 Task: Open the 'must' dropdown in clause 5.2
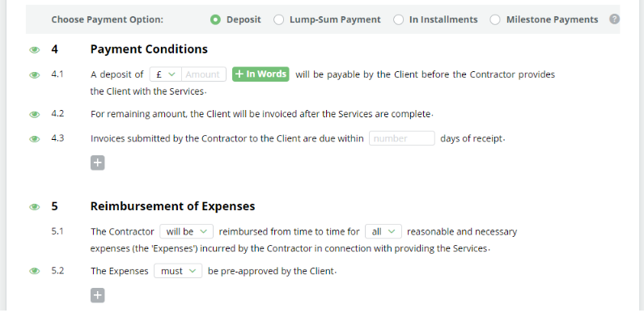(x=178, y=271)
